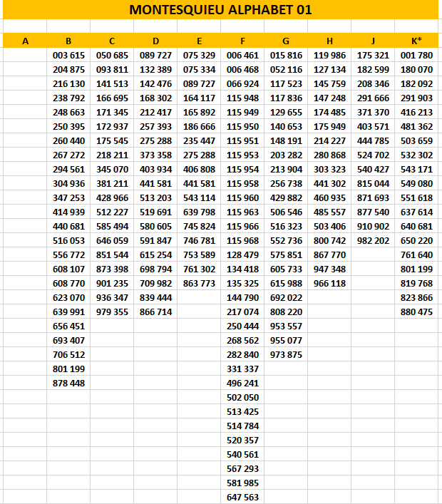Select cell 866 714 in column D
This screenshot has height=504, width=442.
click(x=155, y=312)
